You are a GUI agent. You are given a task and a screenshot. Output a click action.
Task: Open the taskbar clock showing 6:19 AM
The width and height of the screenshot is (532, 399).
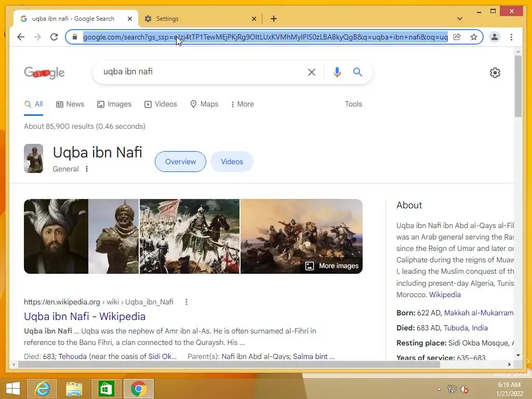[509, 389]
